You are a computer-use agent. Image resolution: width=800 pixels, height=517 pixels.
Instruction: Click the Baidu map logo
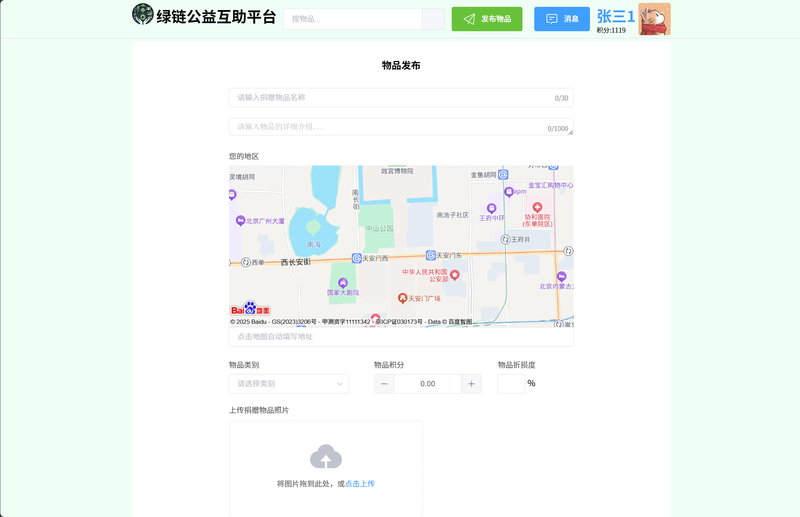(250, 308)
